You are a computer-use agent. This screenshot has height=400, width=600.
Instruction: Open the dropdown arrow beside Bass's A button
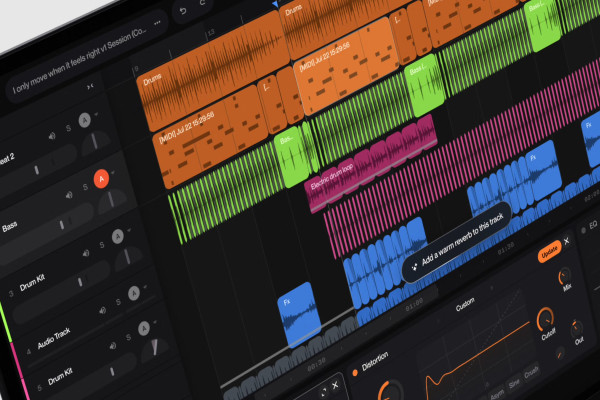coord(113,173)
